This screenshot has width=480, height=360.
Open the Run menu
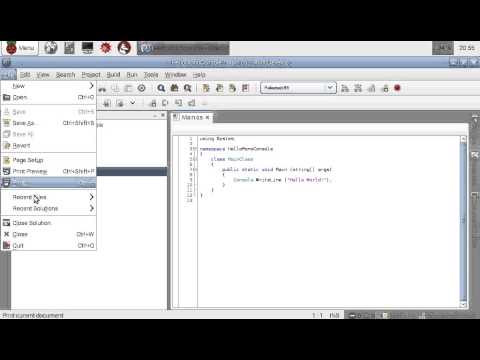132,75
